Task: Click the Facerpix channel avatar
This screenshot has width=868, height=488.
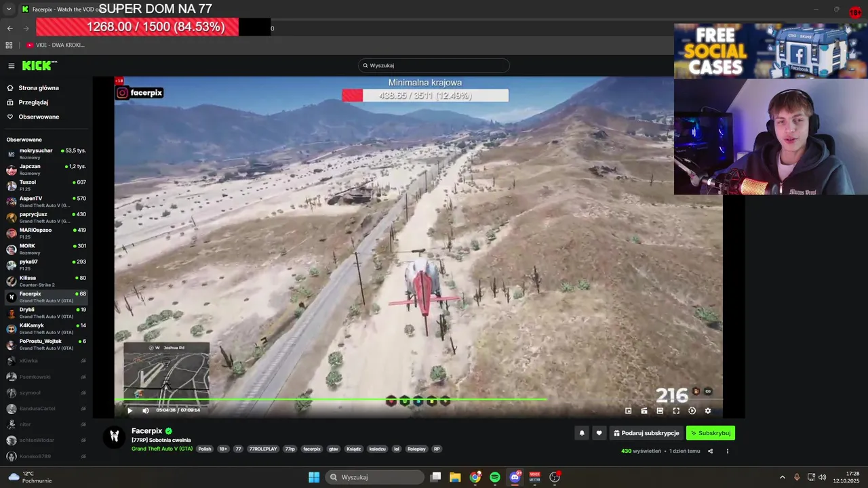Action: pos(115,436)
